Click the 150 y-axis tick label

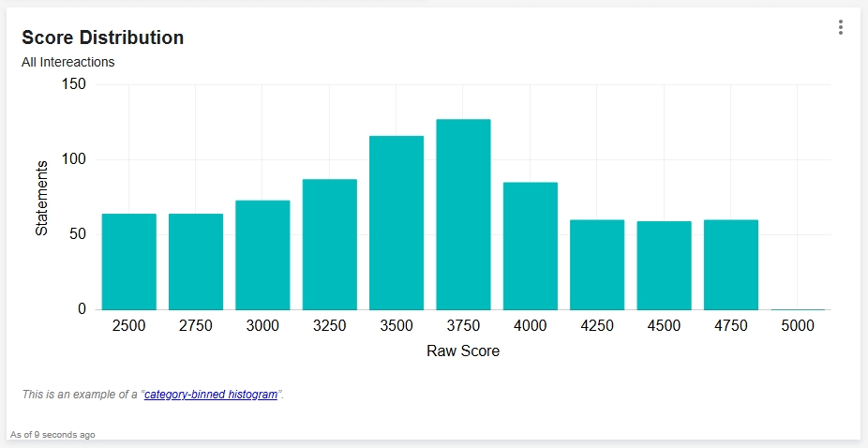click(75, 84)
